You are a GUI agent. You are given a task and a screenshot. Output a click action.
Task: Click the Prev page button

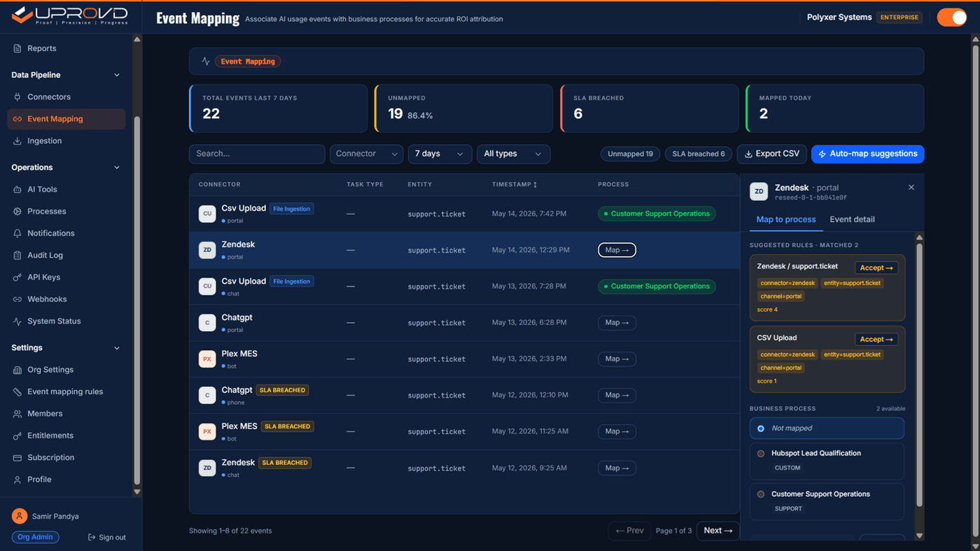tap(629, 531)
